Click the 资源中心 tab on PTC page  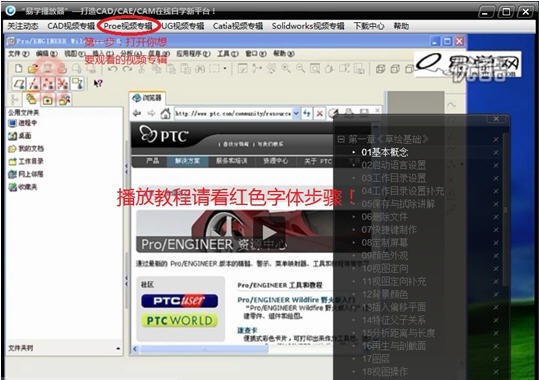276,161
